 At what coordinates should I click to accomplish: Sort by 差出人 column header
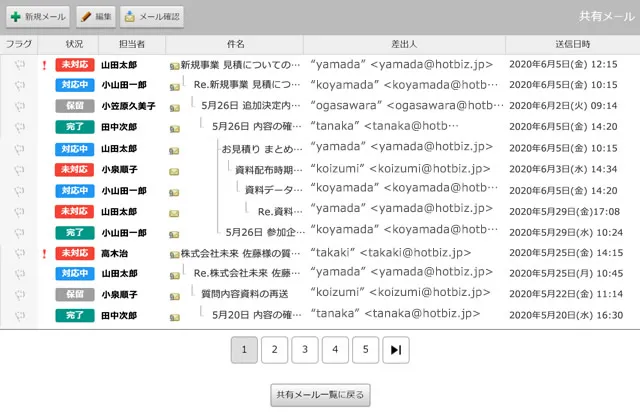click(x=404, y=44)
